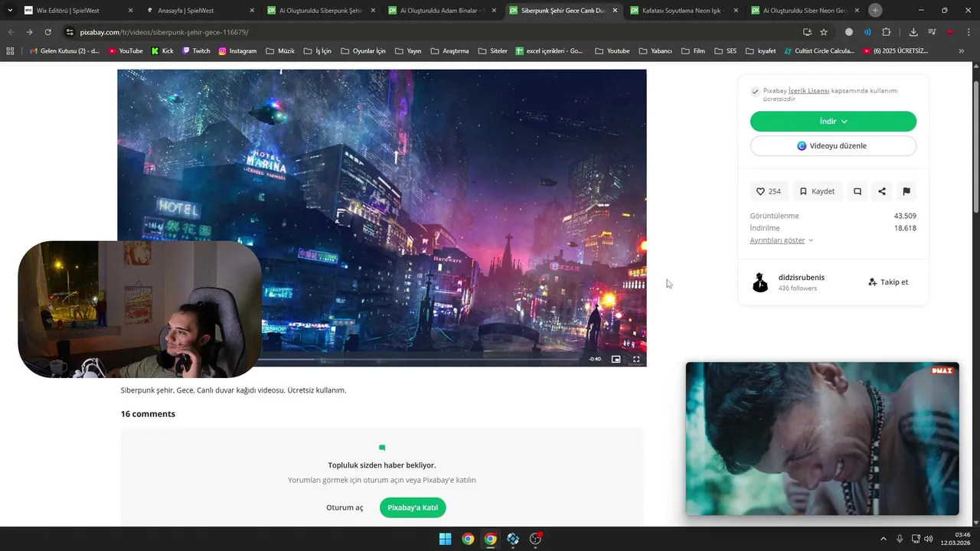Open the globe extension icon
This screenshot has height=551, width=980.
849,32
